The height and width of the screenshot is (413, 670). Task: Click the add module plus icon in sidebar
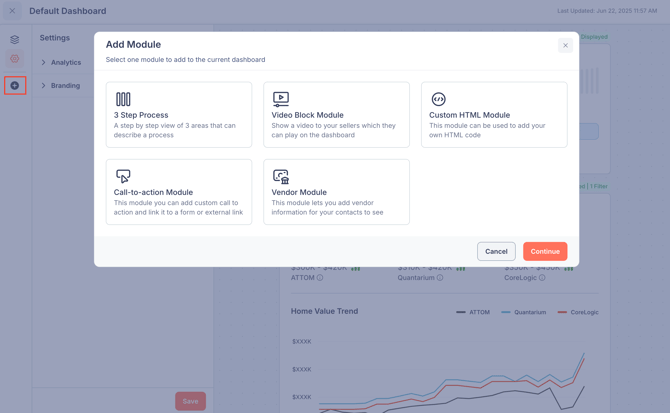(x=15, y=86)
